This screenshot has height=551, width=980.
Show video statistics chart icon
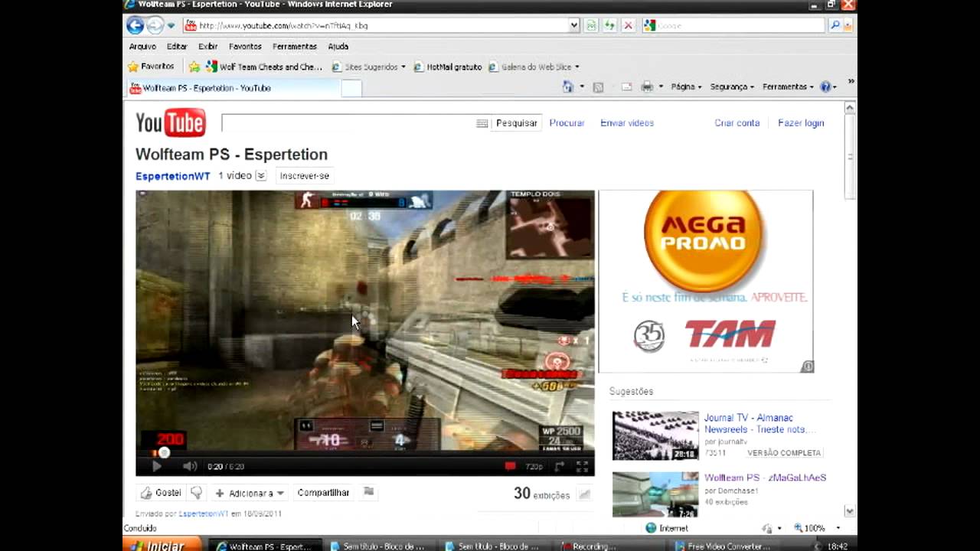click(x=584, y=494)
